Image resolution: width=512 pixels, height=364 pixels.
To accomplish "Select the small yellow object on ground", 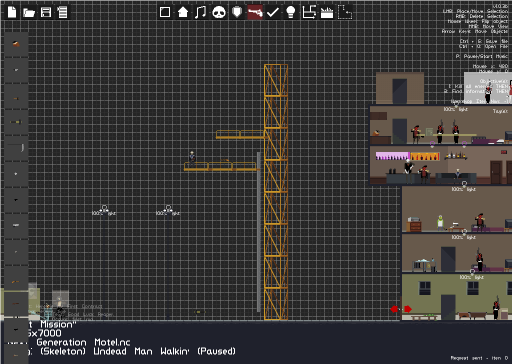I will pyautogui.click(x=199, y=312).
